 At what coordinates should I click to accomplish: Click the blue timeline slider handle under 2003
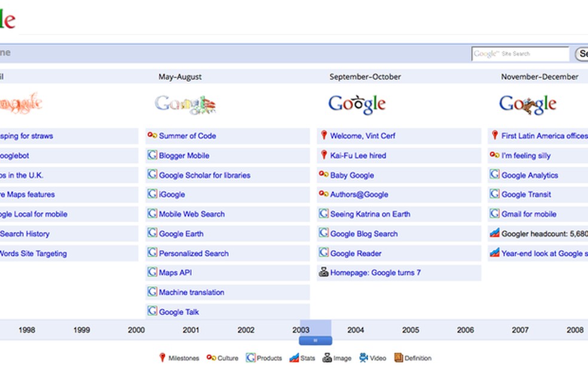[315, 340]
